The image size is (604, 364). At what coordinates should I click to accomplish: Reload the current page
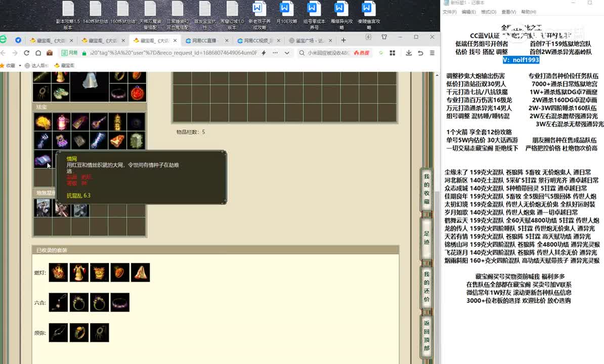click(x=27, y=53)
